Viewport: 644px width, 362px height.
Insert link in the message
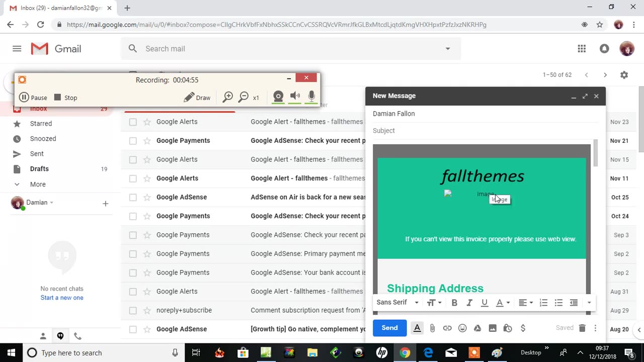pyautogui.click(x=447, y=328)
